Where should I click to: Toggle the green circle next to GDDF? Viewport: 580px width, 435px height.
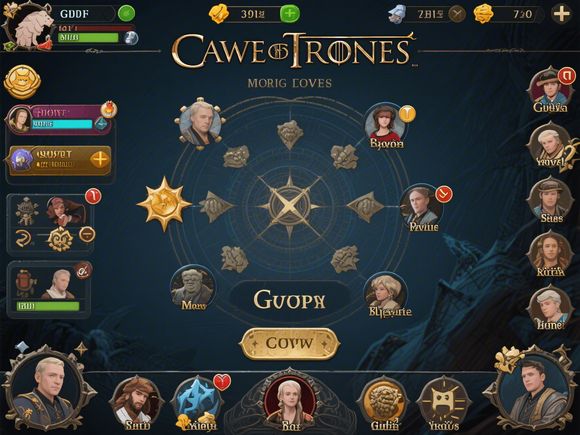click(x=126, y=14)
